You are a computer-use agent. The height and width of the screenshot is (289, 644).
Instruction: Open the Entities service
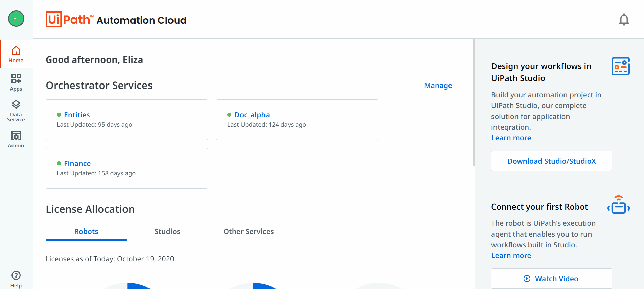(x=77, y=115)
